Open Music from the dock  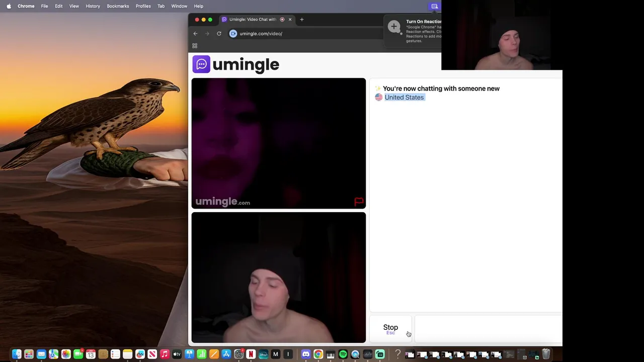tap(165, 354)
